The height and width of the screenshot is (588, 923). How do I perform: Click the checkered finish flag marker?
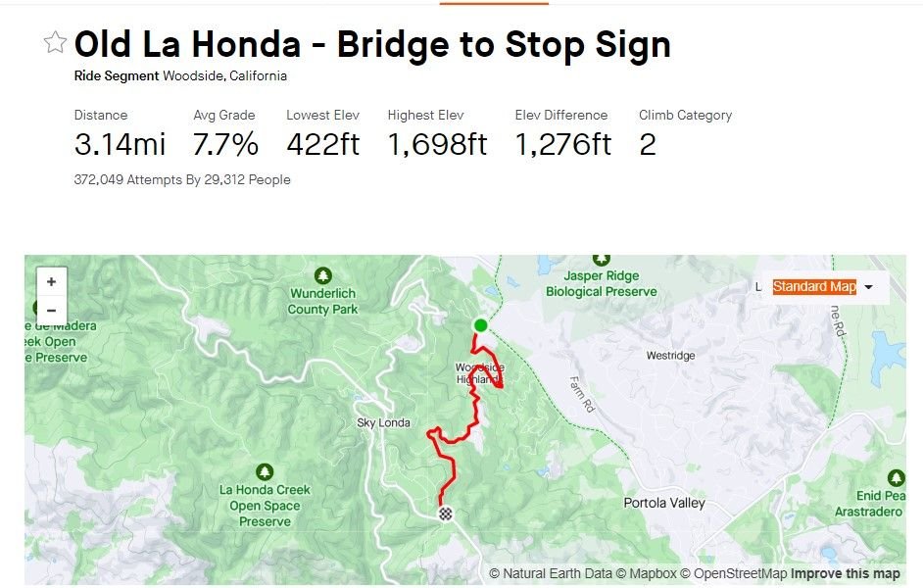click(x=446, y=514)
